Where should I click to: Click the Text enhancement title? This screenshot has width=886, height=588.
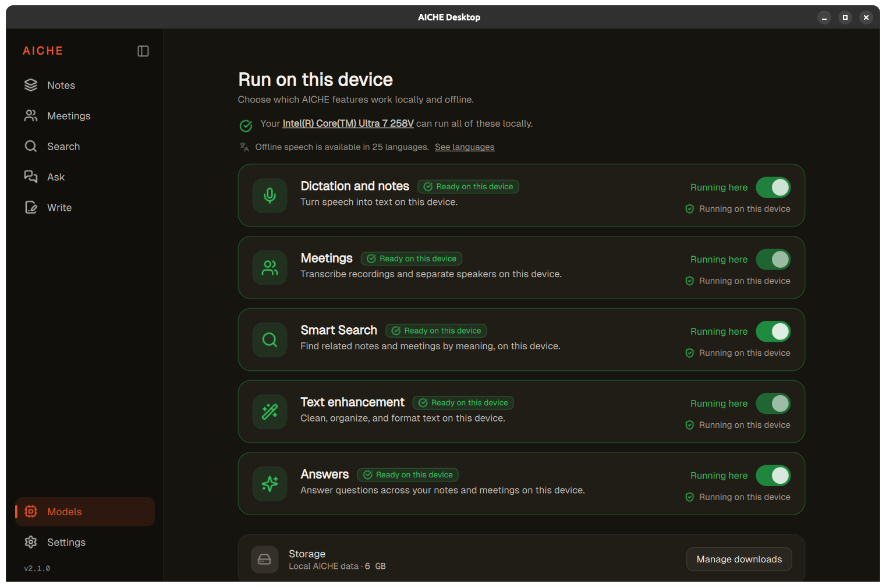pos(352,402)
